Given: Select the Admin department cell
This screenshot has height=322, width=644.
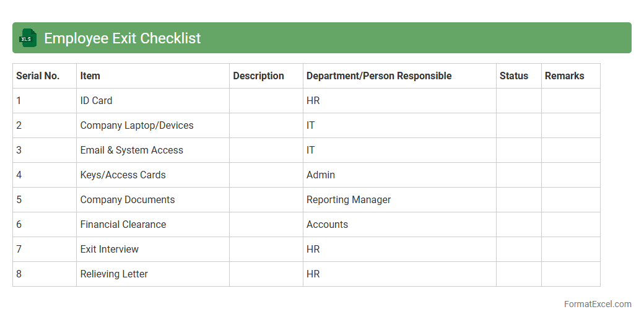Looking at the screenshot, I should point(320,175).
